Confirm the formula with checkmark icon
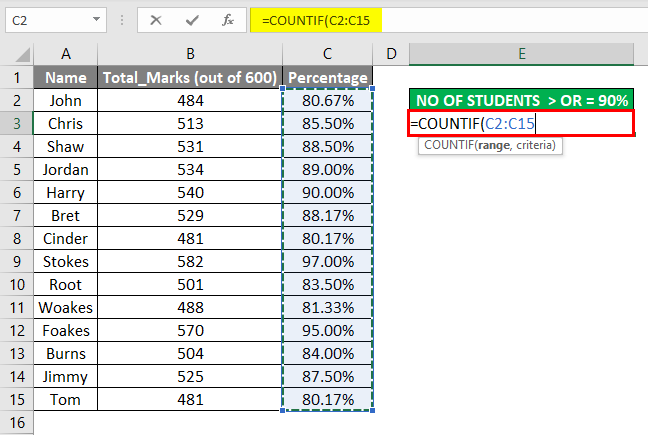 [x=192, y=20]
